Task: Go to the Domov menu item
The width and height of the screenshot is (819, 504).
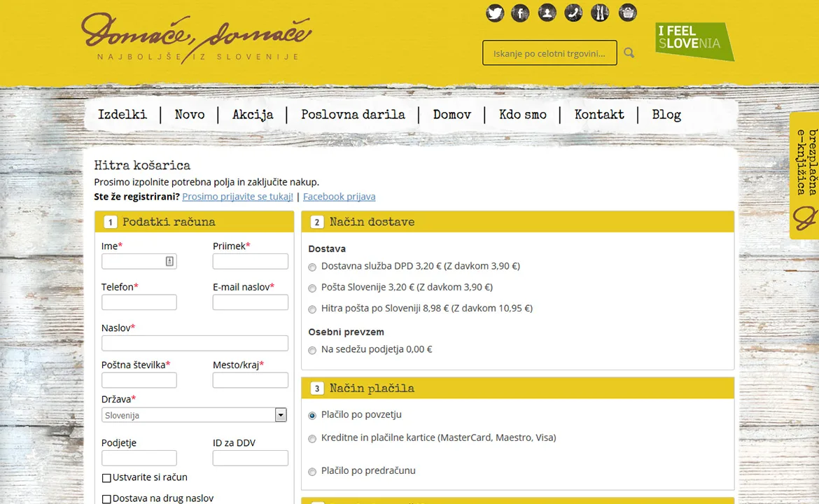Action: [x=451, y=115]
